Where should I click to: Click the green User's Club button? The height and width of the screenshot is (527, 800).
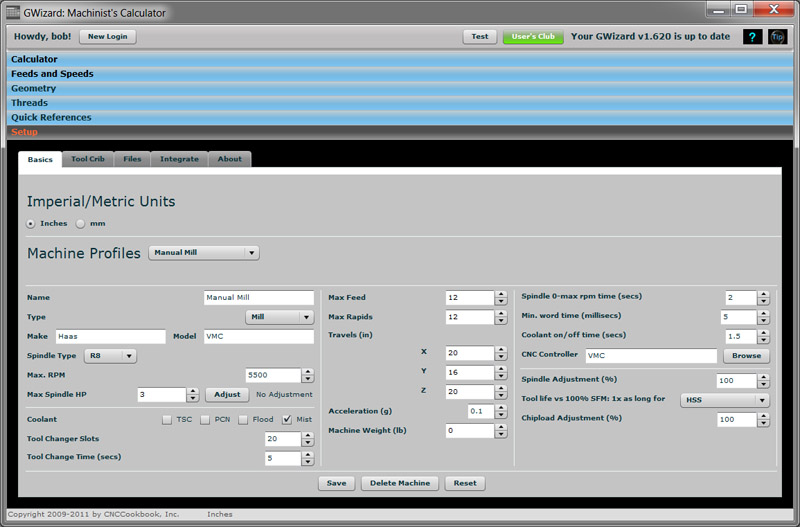533,37
